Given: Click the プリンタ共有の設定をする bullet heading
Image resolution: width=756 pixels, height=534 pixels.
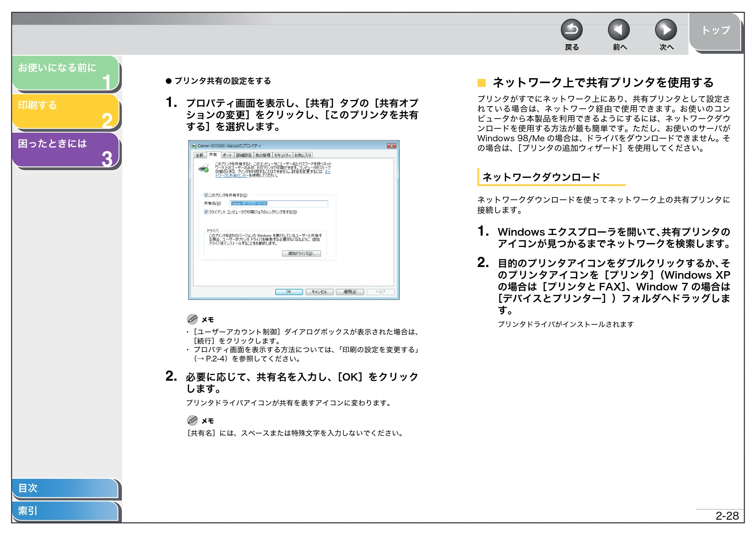Looking at the screenshot, I should (223, 81).
